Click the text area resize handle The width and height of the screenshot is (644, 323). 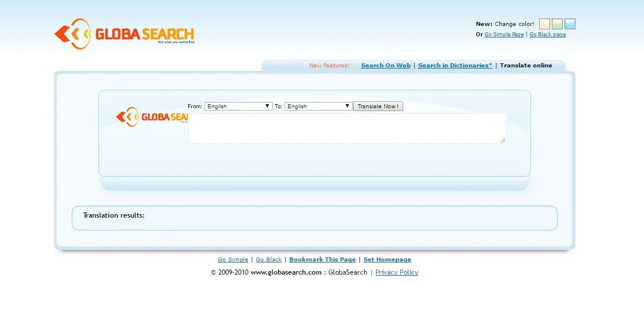point(503,140)
